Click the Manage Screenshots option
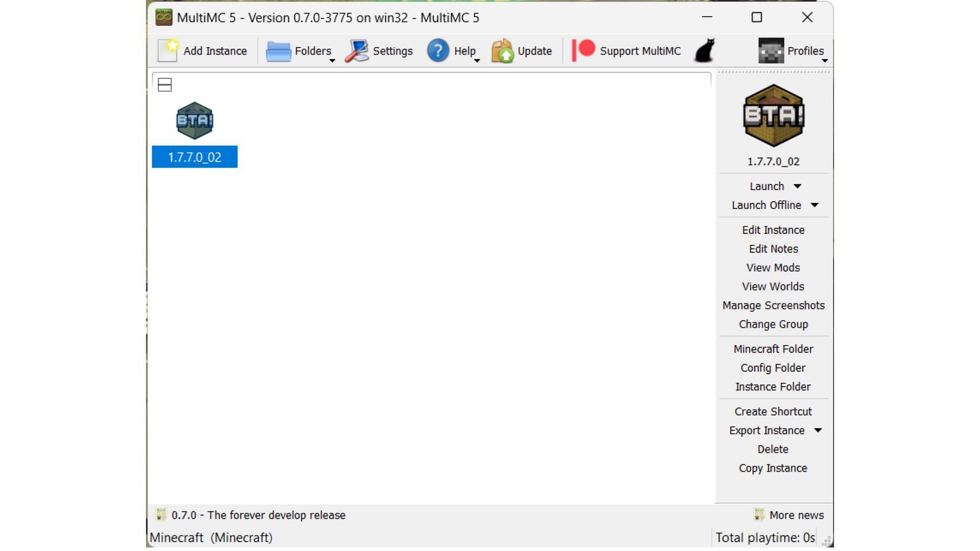Viewport: 980px width, 551px height. click(x=773, y=306)
